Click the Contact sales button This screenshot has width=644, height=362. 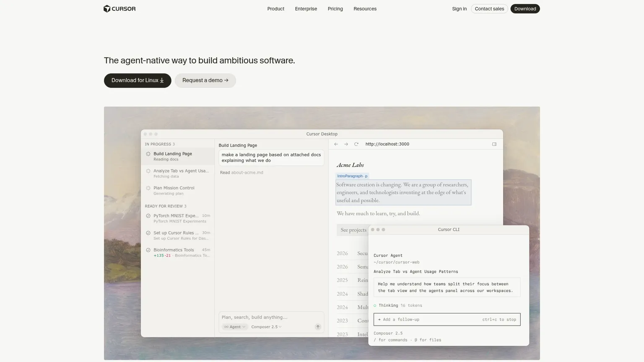(489, 9)
